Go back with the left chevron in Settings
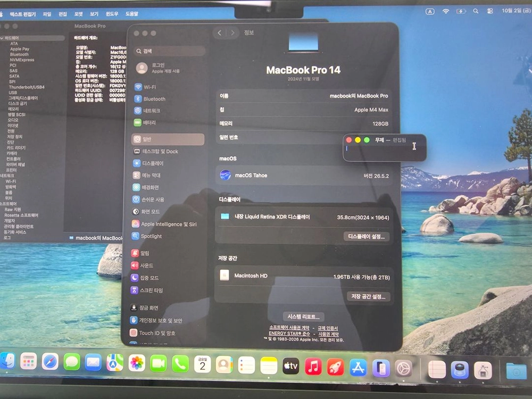This screenshot has width=532, height=399. pos(220,33)
